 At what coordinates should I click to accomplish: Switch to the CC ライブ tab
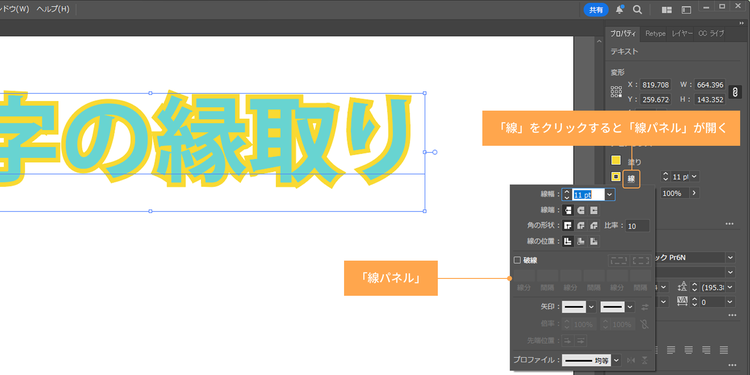(711, 33)
